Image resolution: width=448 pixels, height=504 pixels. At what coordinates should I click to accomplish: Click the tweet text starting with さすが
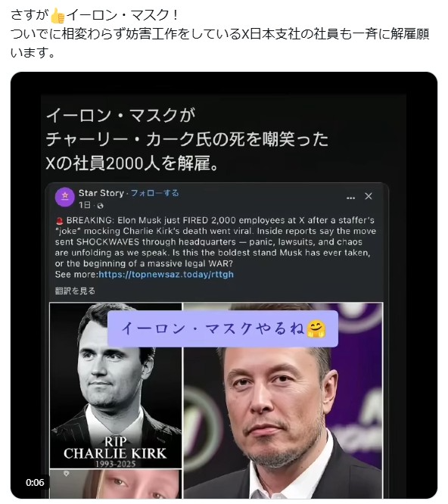coord(219,34)
